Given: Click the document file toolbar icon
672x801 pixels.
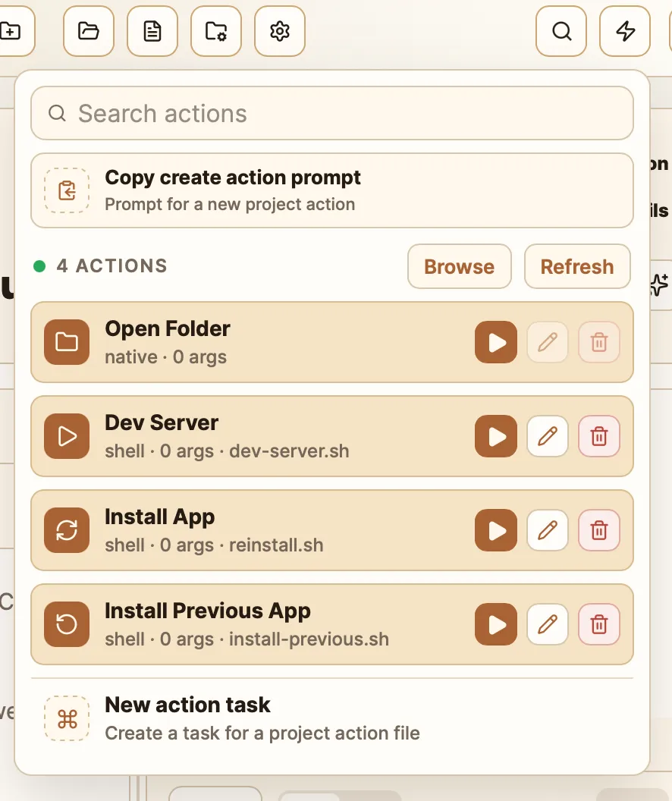Looking at the screenshot, I should (x=152, y=31).
